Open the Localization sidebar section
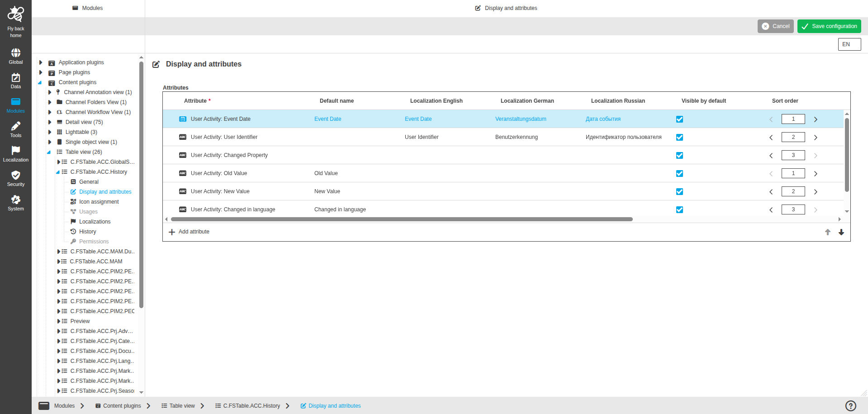 [x=15, y=153]
